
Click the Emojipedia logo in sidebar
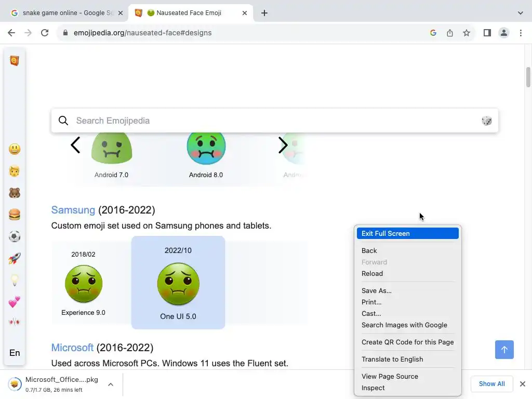(14, 61)
